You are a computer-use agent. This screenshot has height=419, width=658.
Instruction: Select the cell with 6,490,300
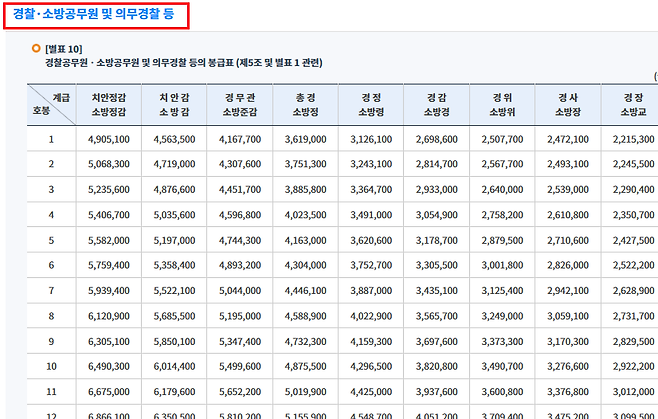(x=109, y=367)
